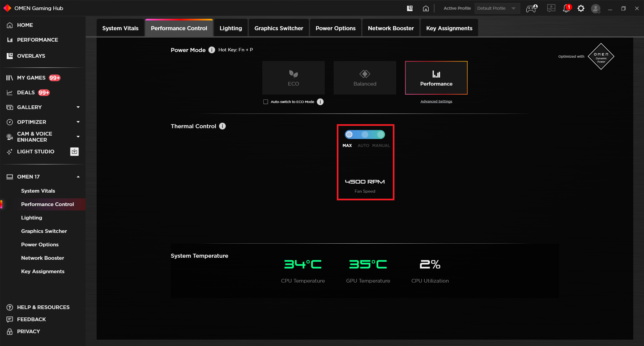Select System Vitals under OMEN 17
This screenshot has width=644, height=346.
[38, 191]
